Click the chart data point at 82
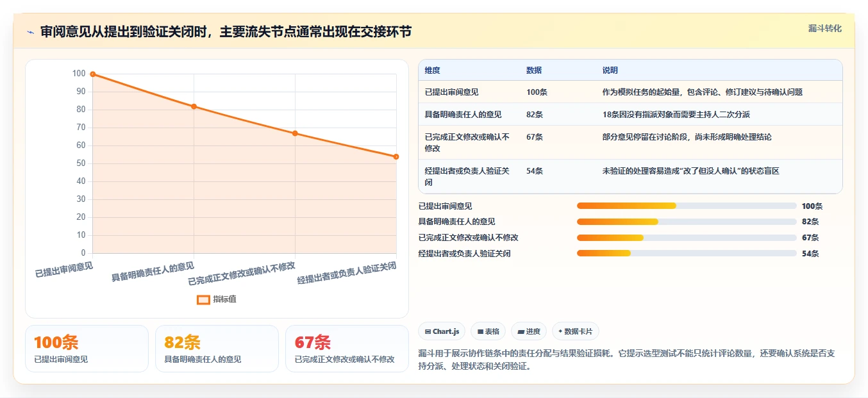The height and width of the screenshot is (398, 868). click(194, 106)
